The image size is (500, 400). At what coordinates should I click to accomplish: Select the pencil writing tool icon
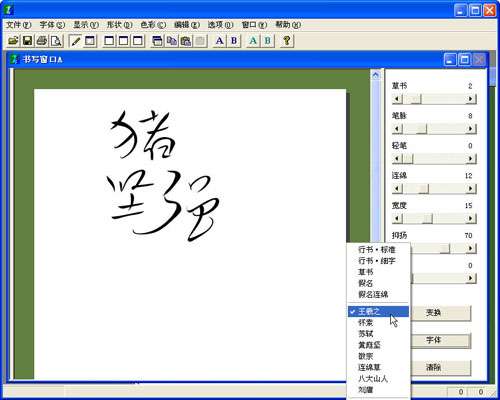click(x=76, y=41)
